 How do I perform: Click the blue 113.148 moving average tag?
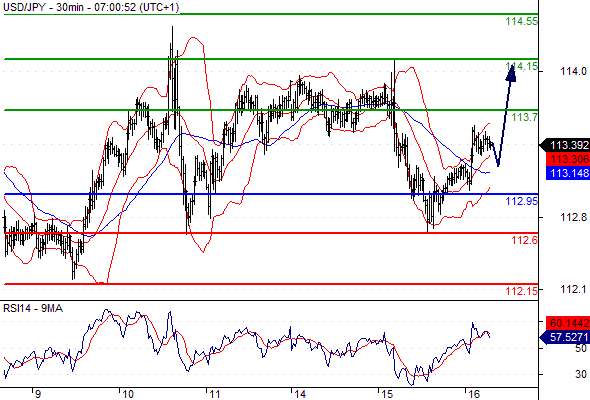click(568, 173)
